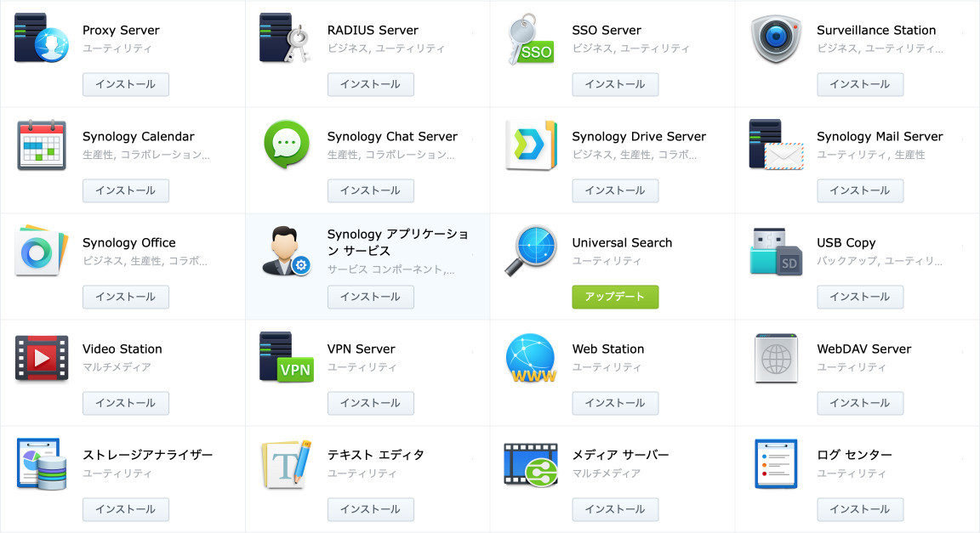Open the Proxy Server package icon

(41, 38)
